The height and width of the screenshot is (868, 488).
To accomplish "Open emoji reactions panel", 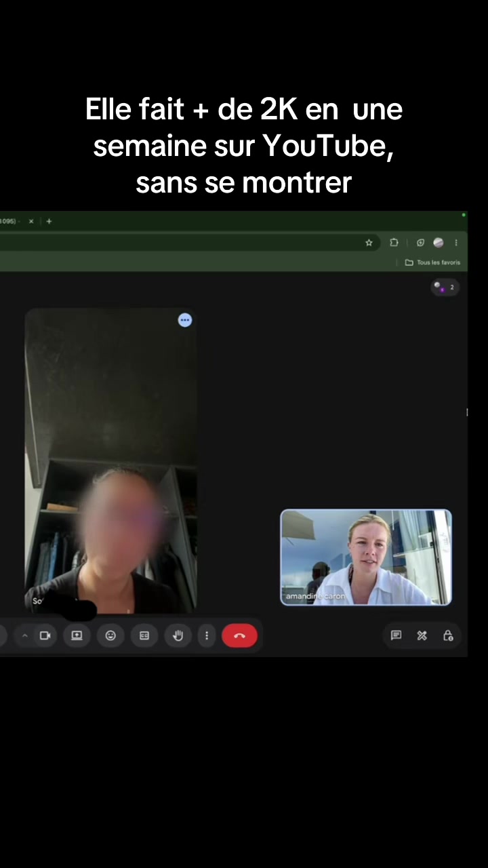I will (x=110, y=635).
